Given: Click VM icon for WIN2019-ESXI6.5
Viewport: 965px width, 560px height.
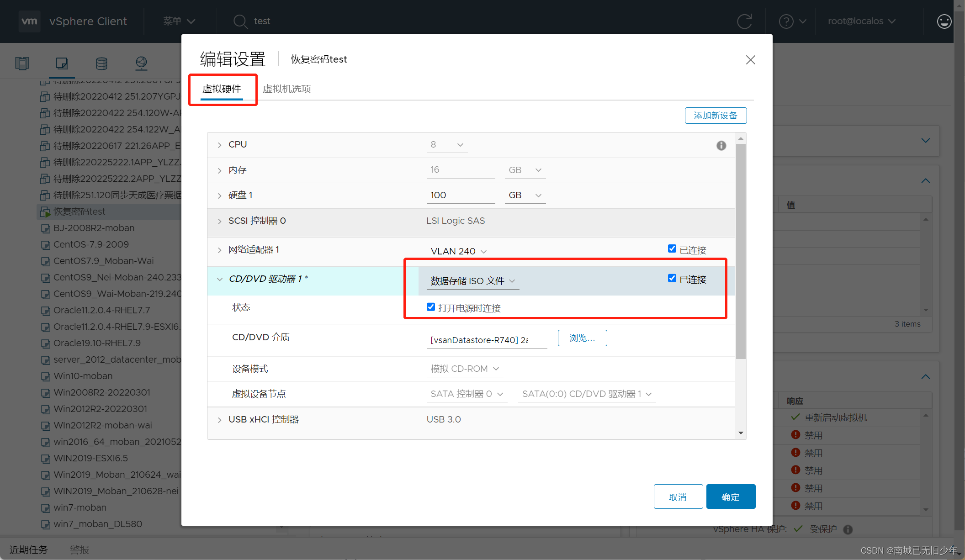Looking at the screenshot, I should 45,459.
